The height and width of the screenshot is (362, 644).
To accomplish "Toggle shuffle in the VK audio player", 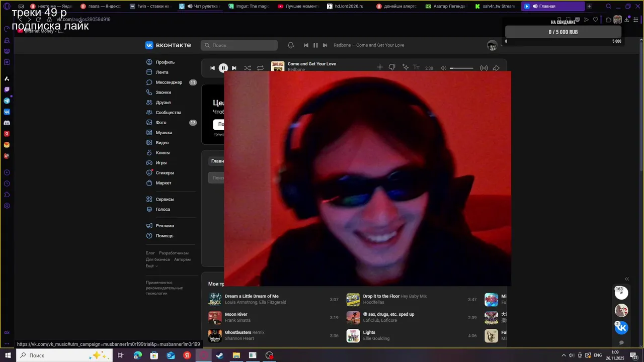I will click(x=248, y=68).
